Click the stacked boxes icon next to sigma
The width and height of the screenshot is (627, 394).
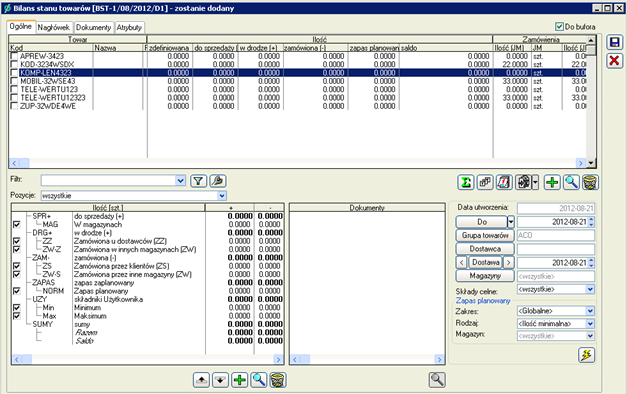[x=485, y=182]
